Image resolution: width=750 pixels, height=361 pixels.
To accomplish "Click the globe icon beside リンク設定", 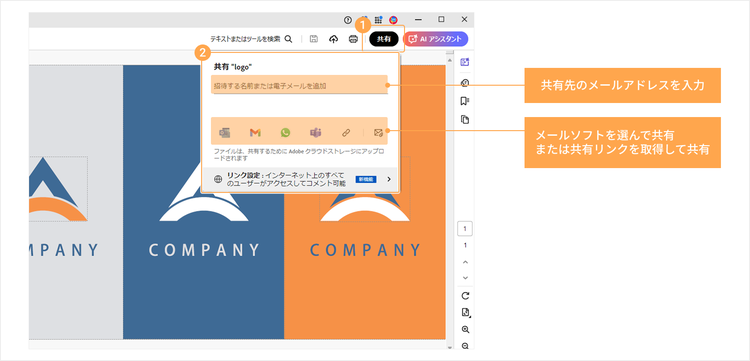I will point(218,179).
